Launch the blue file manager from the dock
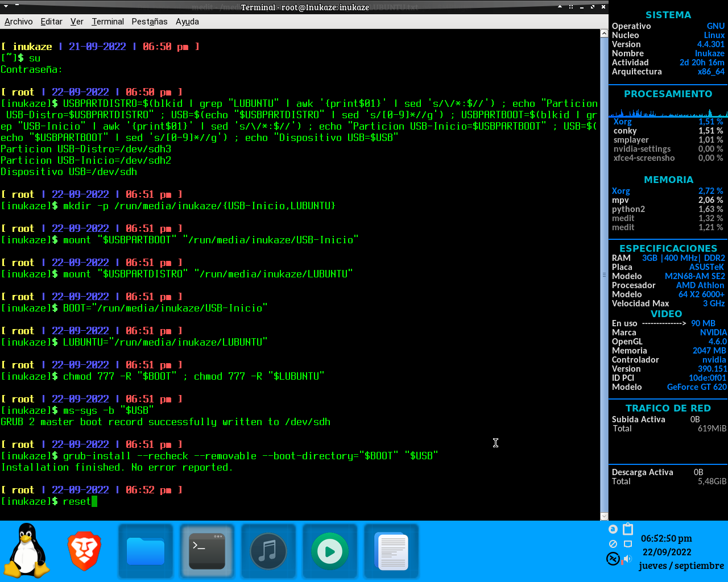Image resolution: width=728 pixels, height=582 pixels. (146, 550)
